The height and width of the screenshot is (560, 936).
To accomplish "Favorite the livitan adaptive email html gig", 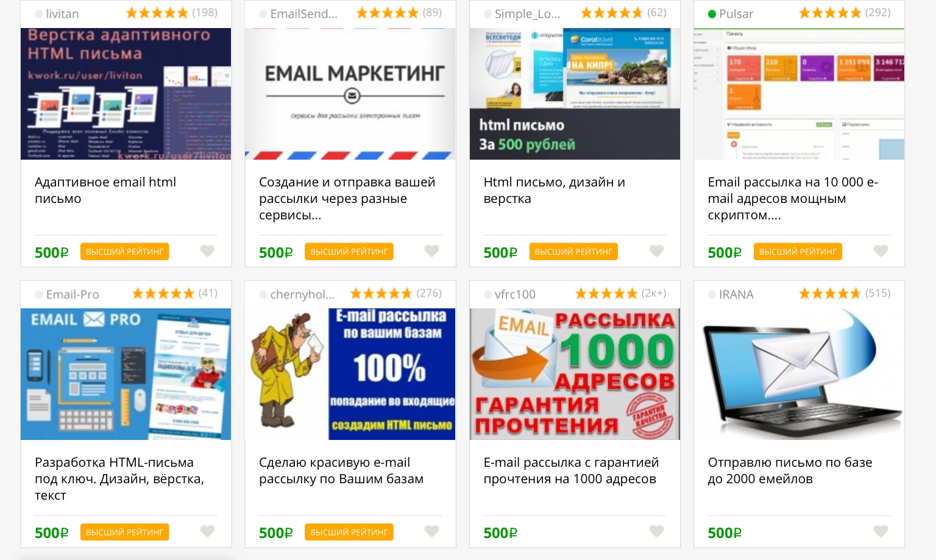I will pos(207,251).
